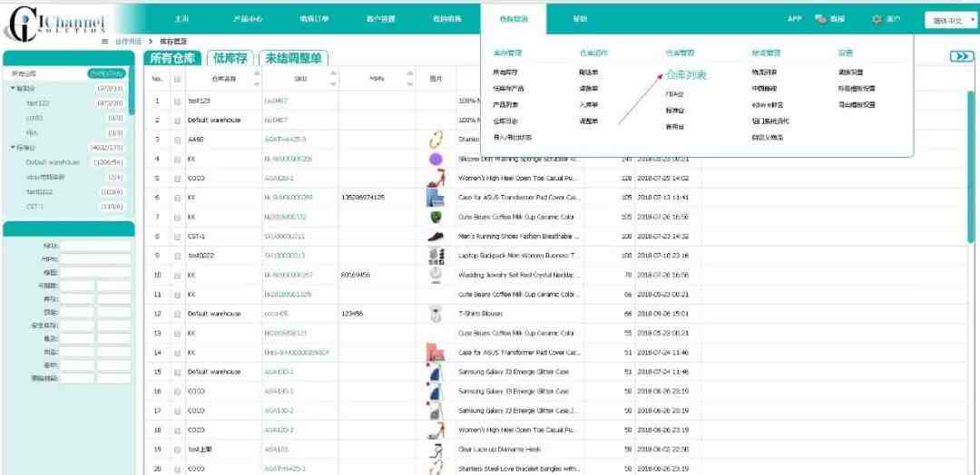Click the gear icon in top bar
Viewport: 980px width, 475px height.
pos(877,19)
